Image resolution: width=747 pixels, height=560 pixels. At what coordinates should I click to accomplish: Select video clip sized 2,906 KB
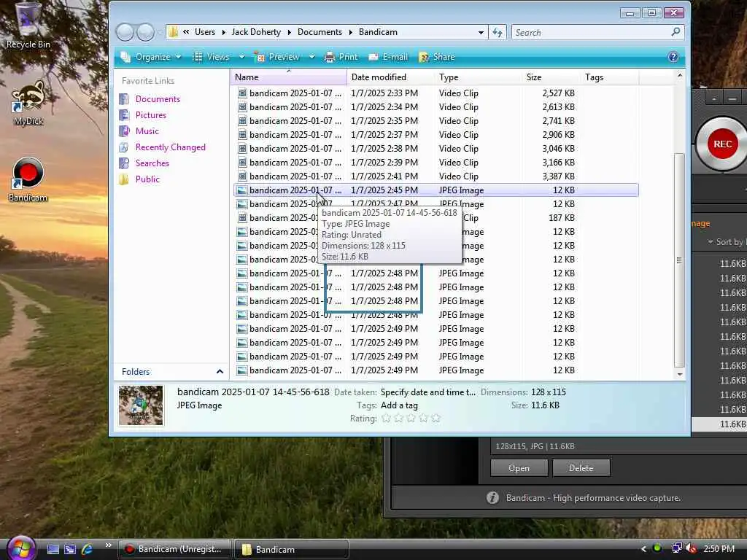pos(436,135)
